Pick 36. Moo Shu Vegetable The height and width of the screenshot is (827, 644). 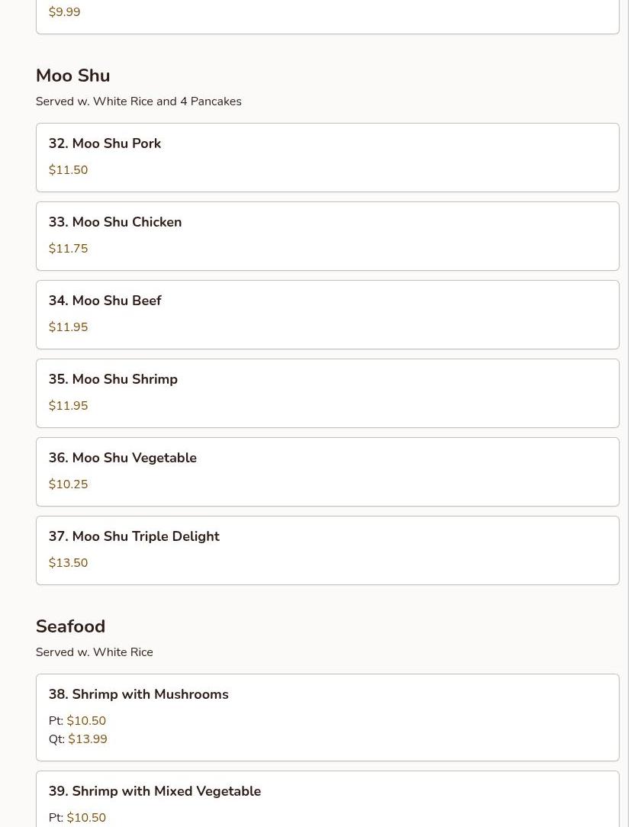point(327,472)
